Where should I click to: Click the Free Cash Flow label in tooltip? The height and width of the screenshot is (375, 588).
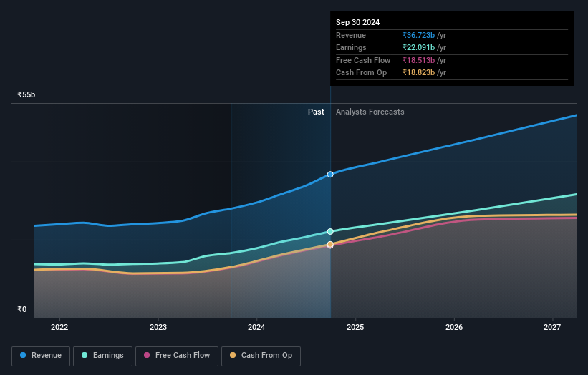[363, 60]
